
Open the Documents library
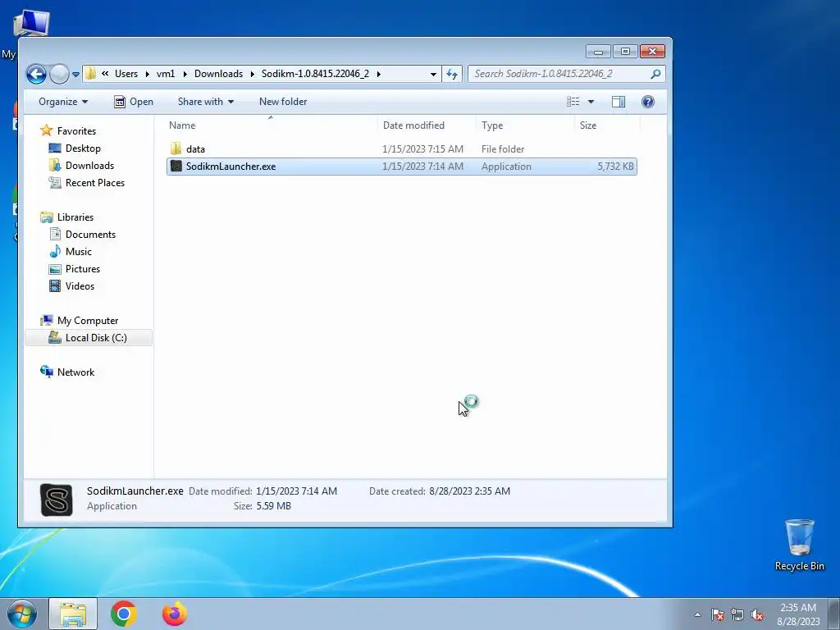click(90, 234)
